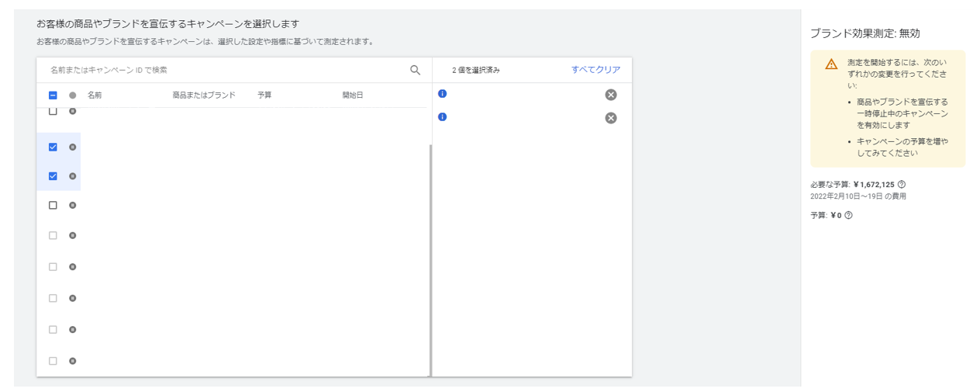Click the magnifier search icon

tap(415, 70)
